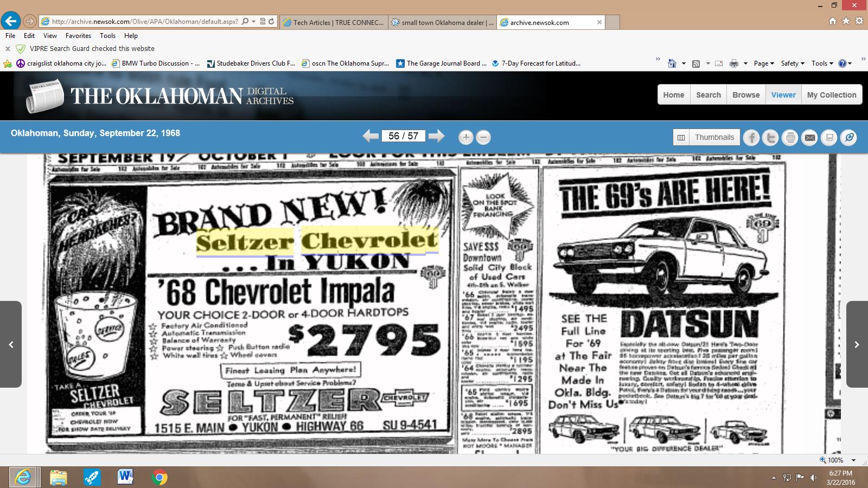Open the View menu
868x488 pixels.
[x=50, y=36]
